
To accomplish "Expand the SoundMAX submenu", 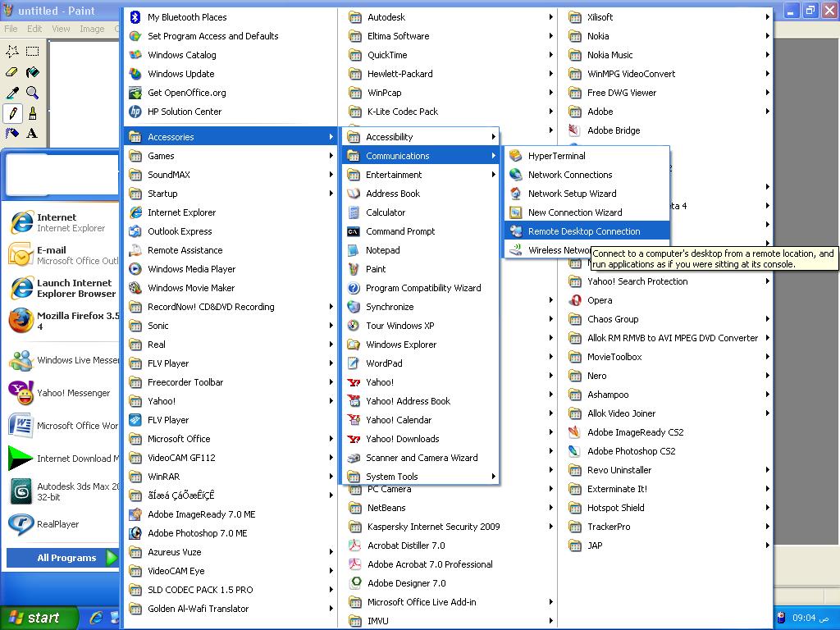I will click(231, 175).
